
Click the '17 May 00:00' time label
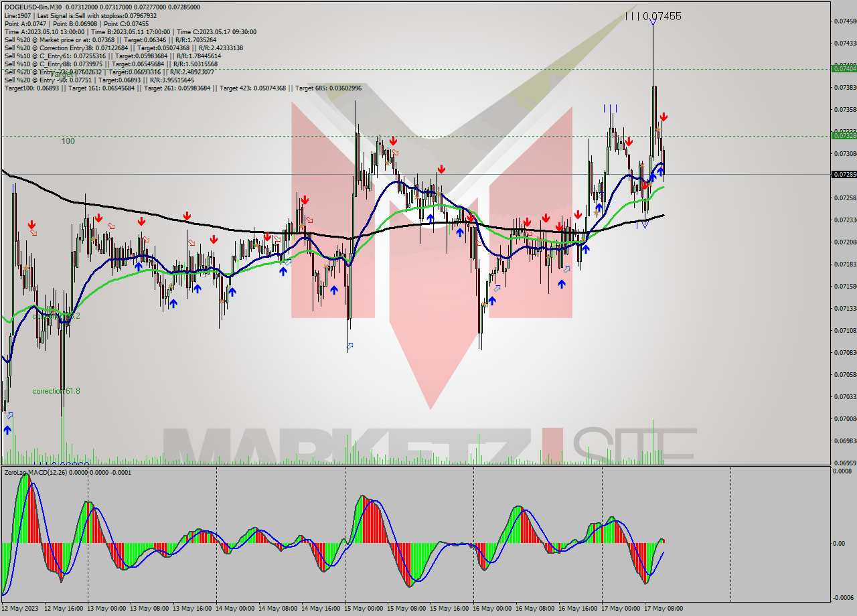point(621,609)
